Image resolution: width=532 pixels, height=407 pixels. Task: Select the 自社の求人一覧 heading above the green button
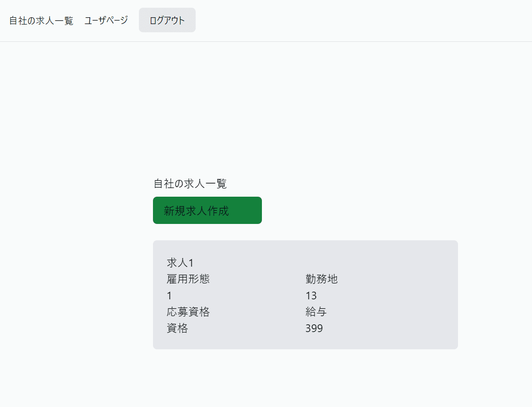(190, 184)
